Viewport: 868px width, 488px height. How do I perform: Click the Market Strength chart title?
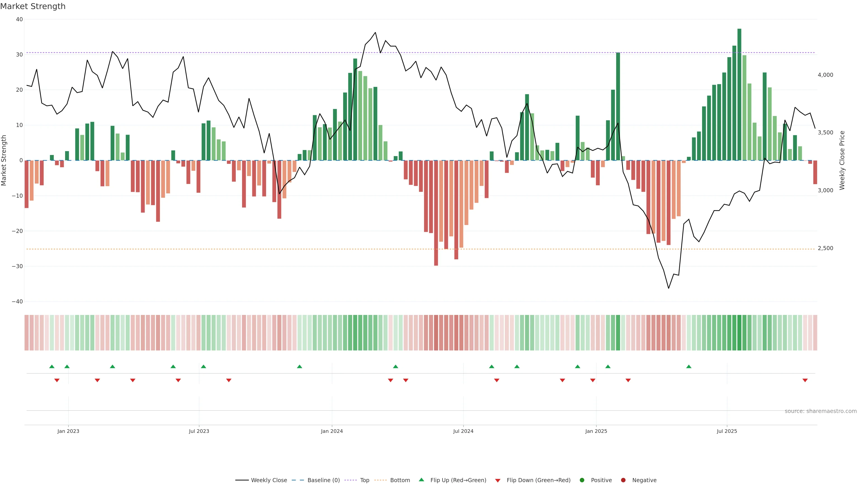pos(33,6)
